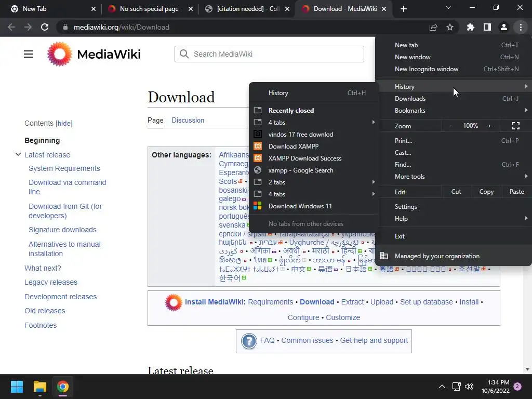Click the help question-mark icon beside FAQ
532x399 pixels.
(249, 341)
